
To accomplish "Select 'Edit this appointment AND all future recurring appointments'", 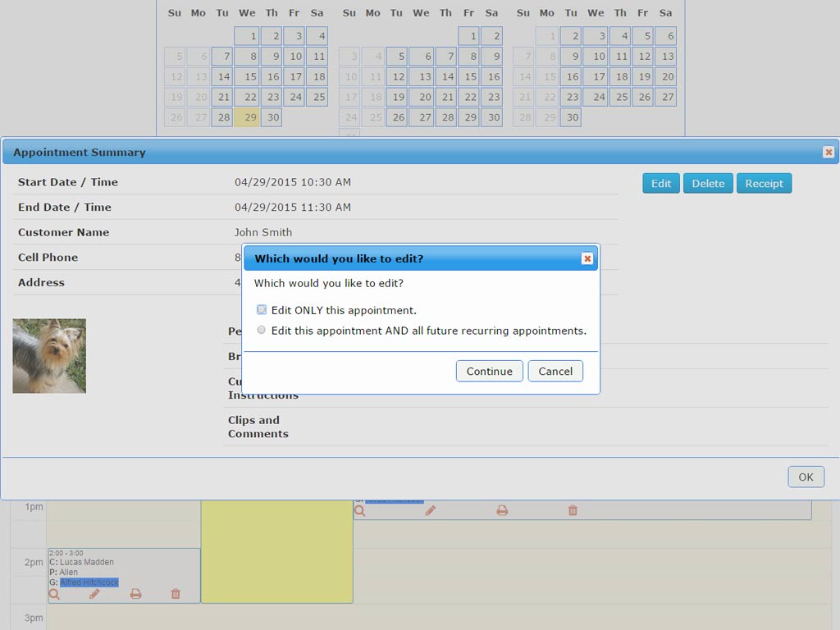I will click(x=262, y=330).
